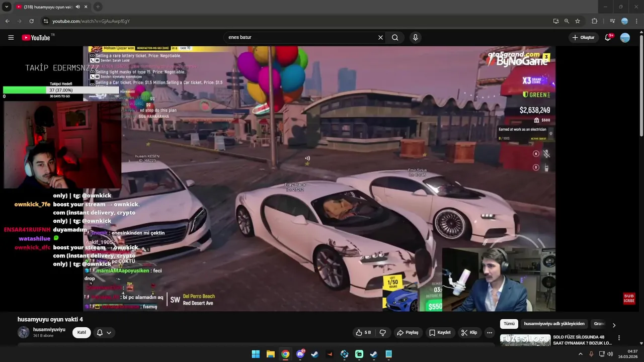Expand the tab search dropdown

coord(7,7)
